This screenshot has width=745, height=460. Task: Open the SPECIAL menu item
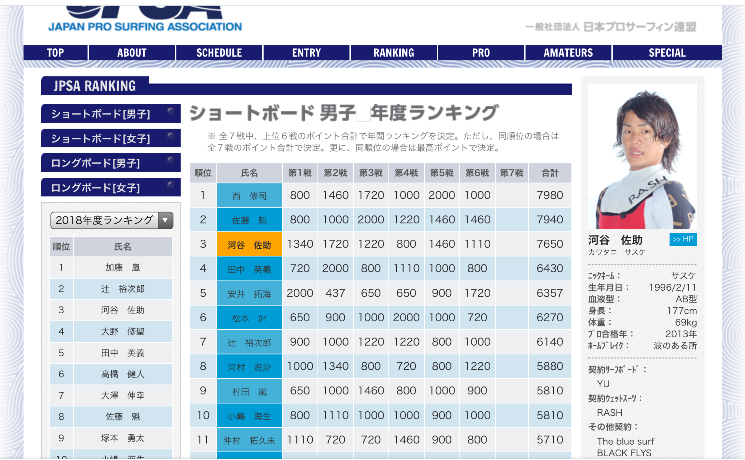[x=666, y=53]
